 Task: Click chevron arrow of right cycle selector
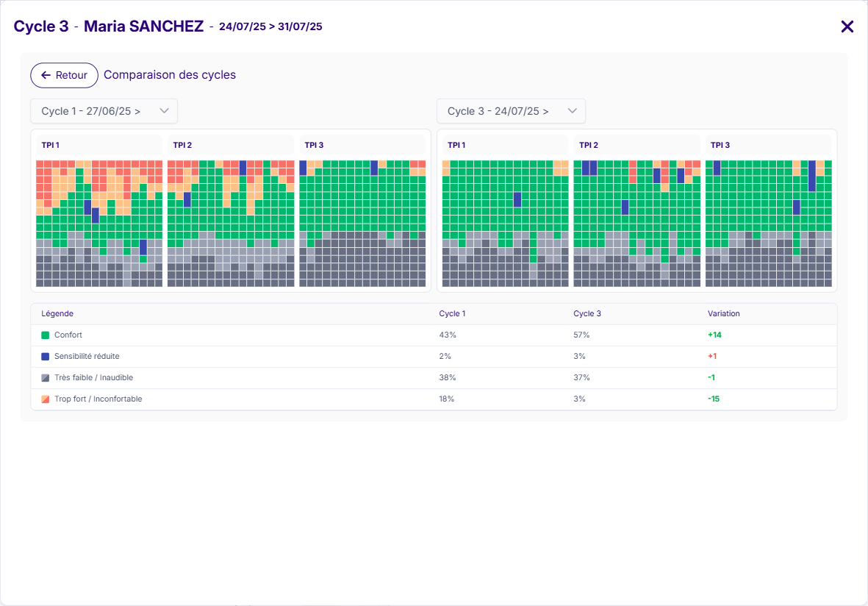pos(572,111)
